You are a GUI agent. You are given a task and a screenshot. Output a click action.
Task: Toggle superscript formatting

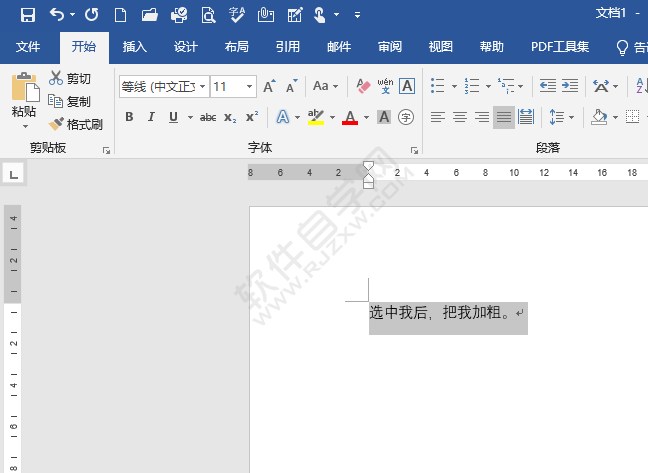(x=252, y=117)
